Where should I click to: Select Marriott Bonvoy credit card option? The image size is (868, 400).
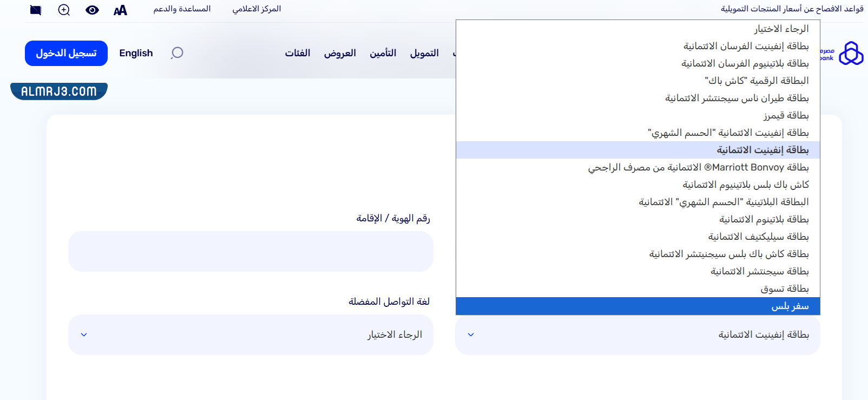tap(698, 167)
